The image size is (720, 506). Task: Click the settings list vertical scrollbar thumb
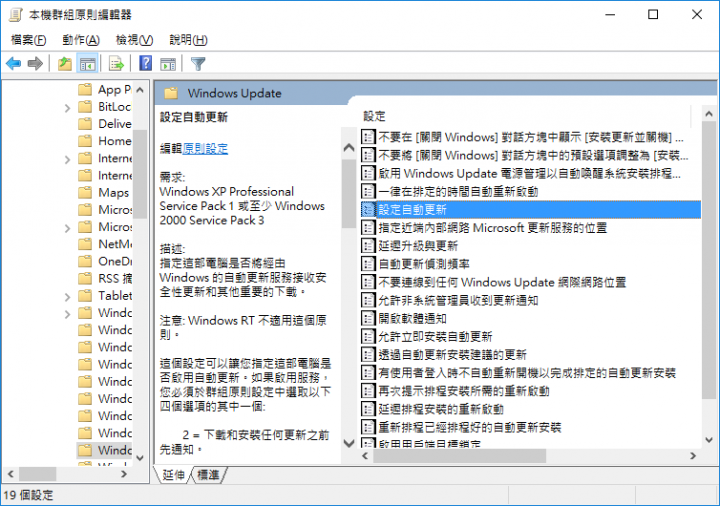[709, 260]
